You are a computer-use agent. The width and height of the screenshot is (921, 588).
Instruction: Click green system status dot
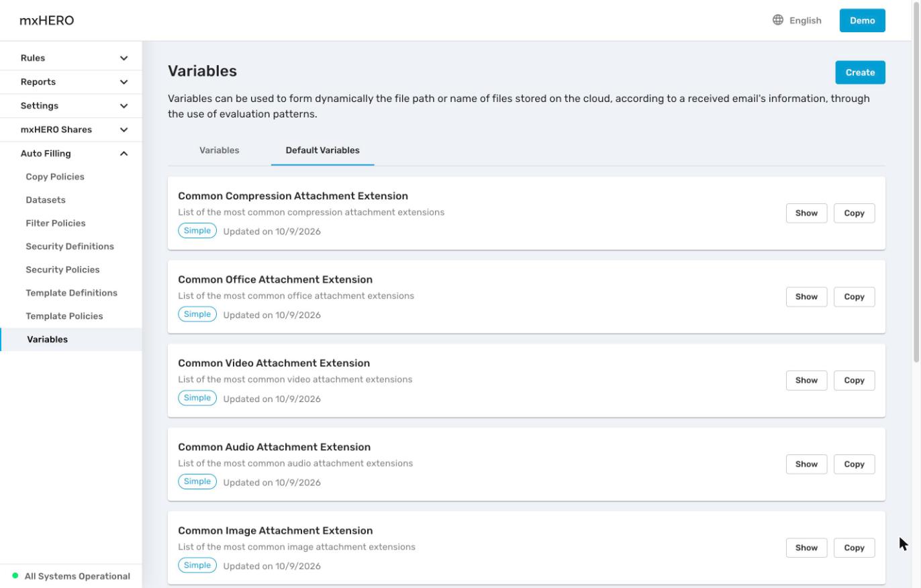click(15, 576)
